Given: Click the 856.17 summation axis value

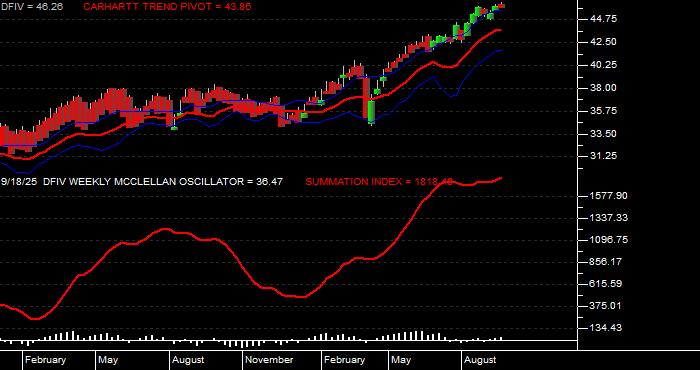Looking at the screenshot, I should tap(606, 262).
